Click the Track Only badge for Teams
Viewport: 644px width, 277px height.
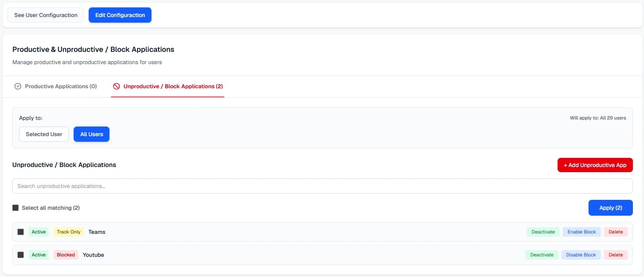point(69,232)
